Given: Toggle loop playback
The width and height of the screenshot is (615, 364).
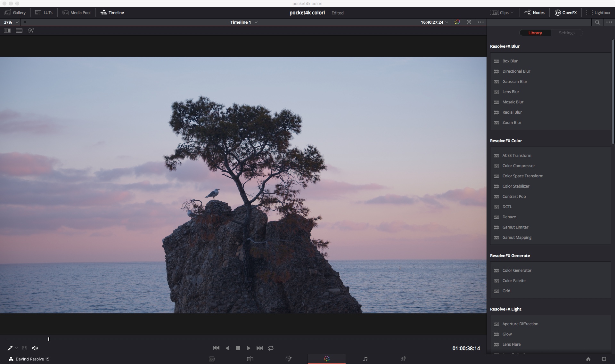Looking at the screenshot, I should pos(271,348).
